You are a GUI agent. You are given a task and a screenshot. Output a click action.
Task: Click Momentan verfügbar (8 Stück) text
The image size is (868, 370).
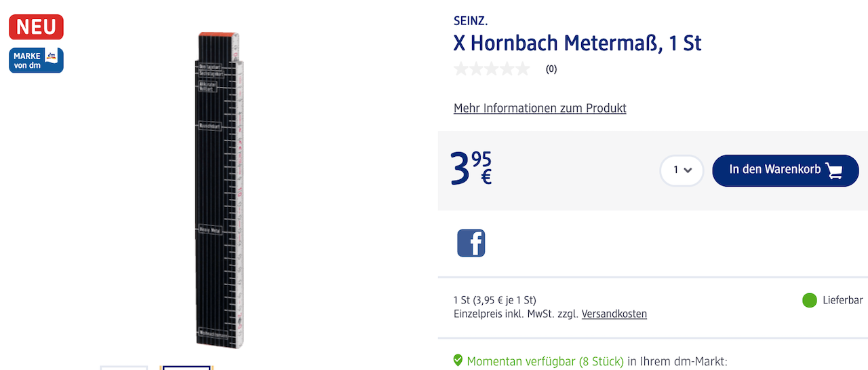(545, 362)
